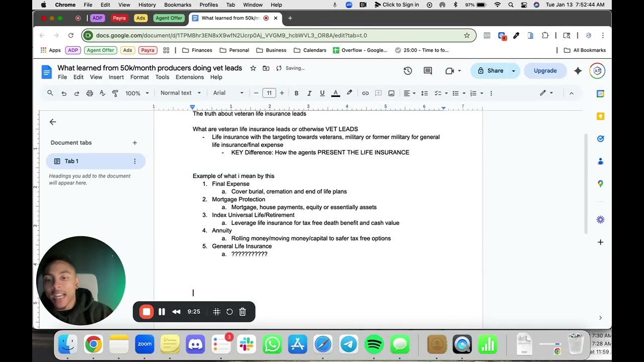Stop the screen recording
The height and width of the screenshot is (362, 644).
coord(146,312)
